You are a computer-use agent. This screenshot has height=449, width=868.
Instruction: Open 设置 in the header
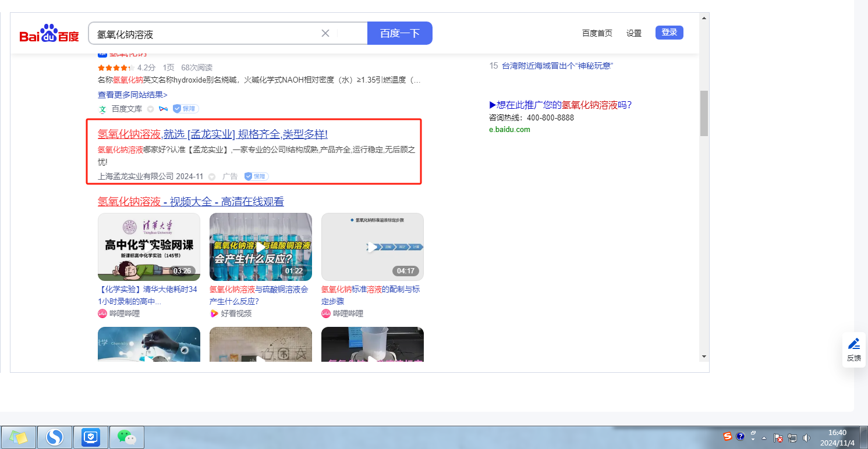click(x=634, y=33)
